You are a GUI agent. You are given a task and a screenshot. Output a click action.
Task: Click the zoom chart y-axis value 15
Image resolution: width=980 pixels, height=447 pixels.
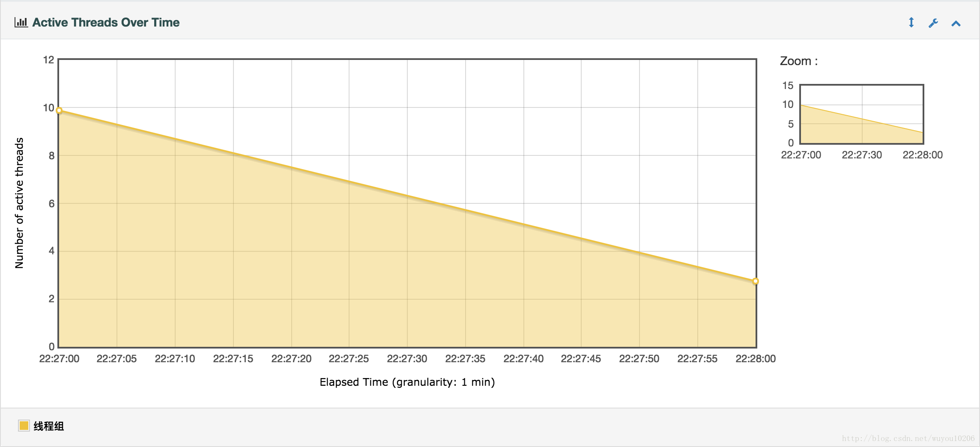coord(788,86)
